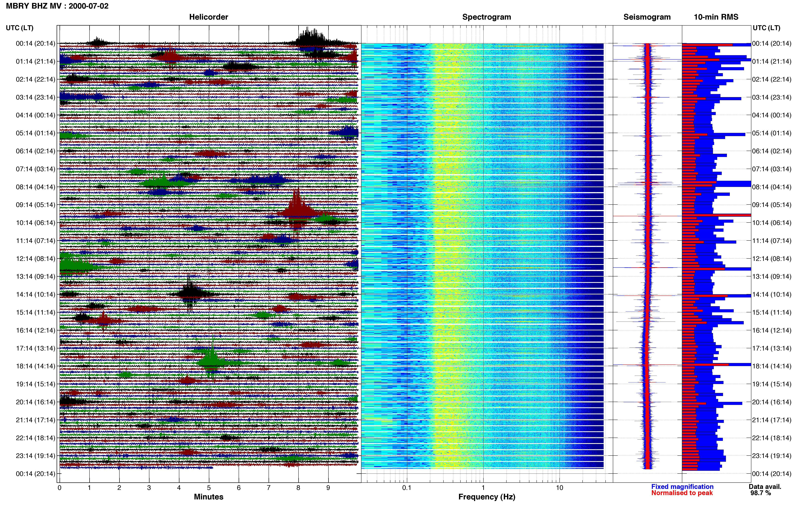Viewport: 812px width, 508px height.
Task: Click the left-axis label "15:14 (11:14)"
Action: pyautogui.click(x=36, y=313)
